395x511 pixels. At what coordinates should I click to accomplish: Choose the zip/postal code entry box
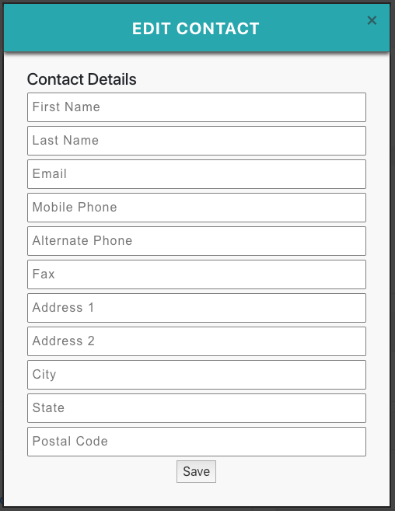click(196, 442)
